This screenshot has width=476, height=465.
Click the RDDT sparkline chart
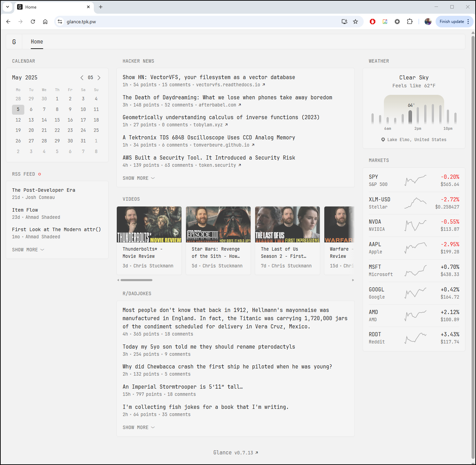tap(415, 338)
